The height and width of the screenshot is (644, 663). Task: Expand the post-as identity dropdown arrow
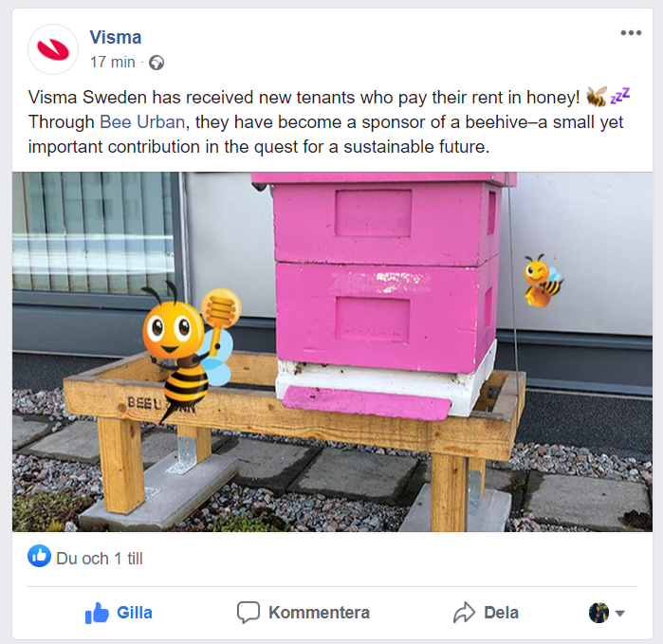click(620, 613)
